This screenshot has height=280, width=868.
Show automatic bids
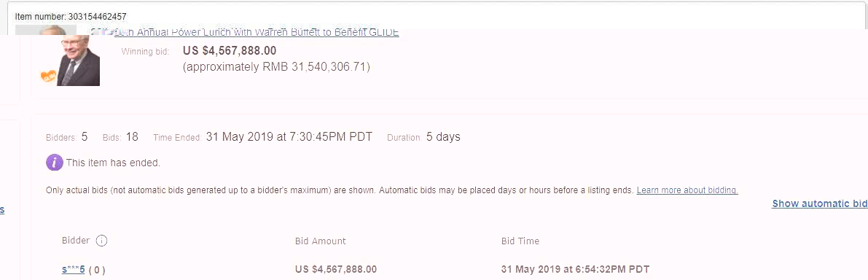click(820, 203)
